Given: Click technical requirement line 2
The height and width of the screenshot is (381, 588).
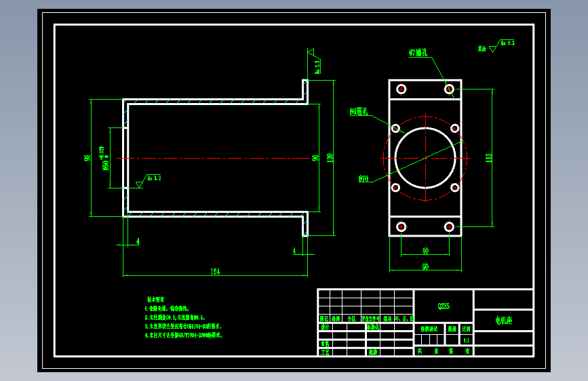Looking at the screenshot, I should pyautogui.click(x=175, y=317).
